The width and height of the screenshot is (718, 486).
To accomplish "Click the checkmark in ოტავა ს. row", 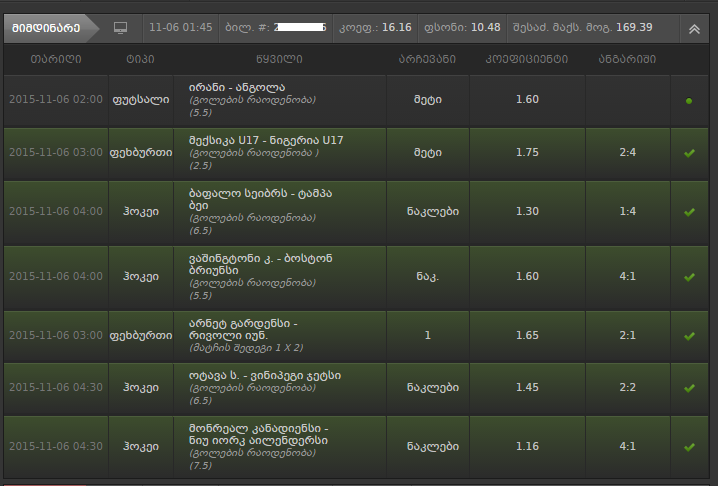I will click(x=689, y=388).
